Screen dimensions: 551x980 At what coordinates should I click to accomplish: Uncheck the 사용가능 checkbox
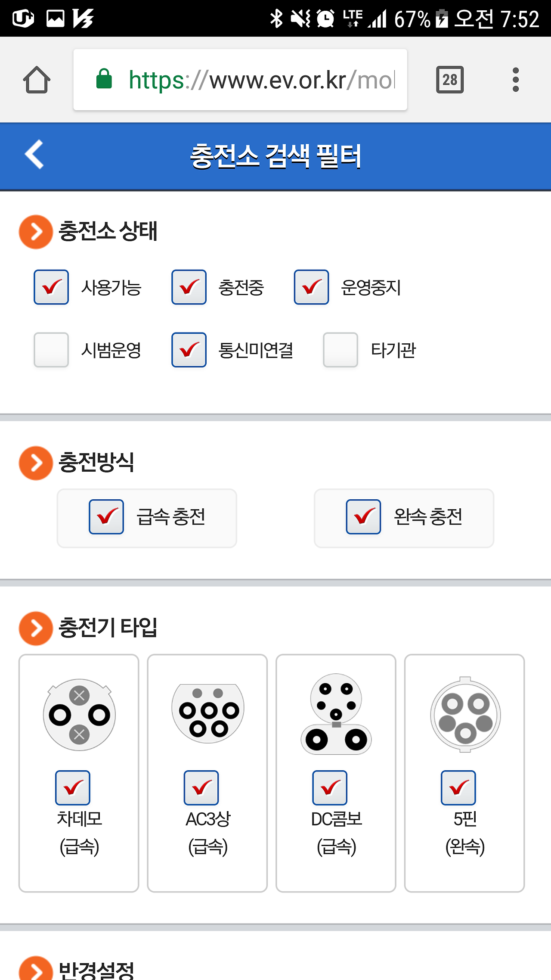tap(51, 287)
